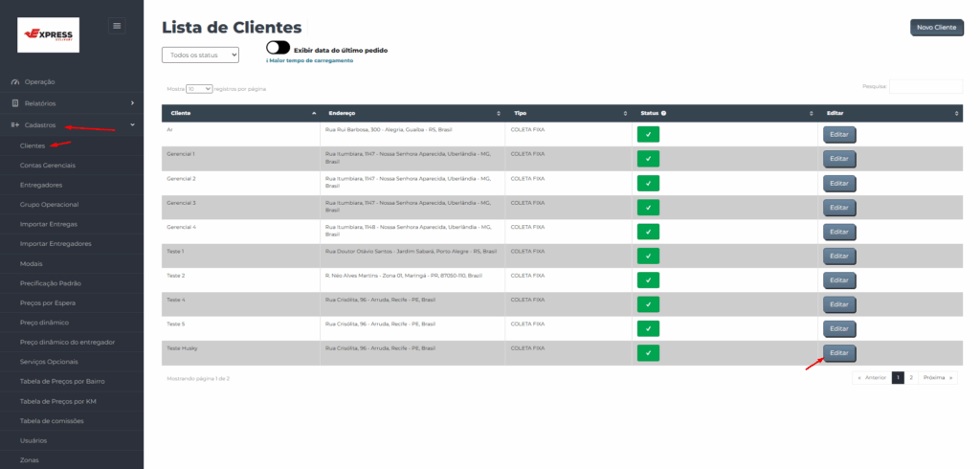Click sort arrows on Endereço column
This screenshot has height=469, width=980.
click(499, 113)
